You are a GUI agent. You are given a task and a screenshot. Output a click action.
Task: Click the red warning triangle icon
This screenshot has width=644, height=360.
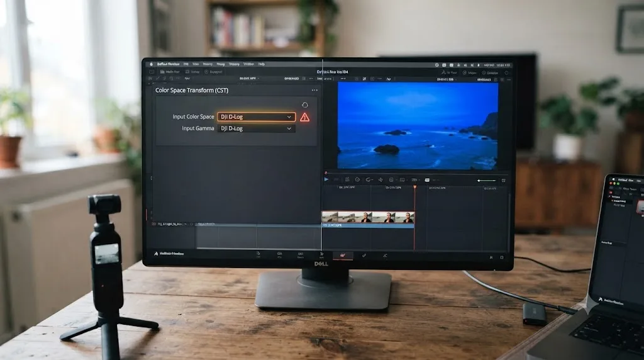pyautogui.click(x=304, y=117)
